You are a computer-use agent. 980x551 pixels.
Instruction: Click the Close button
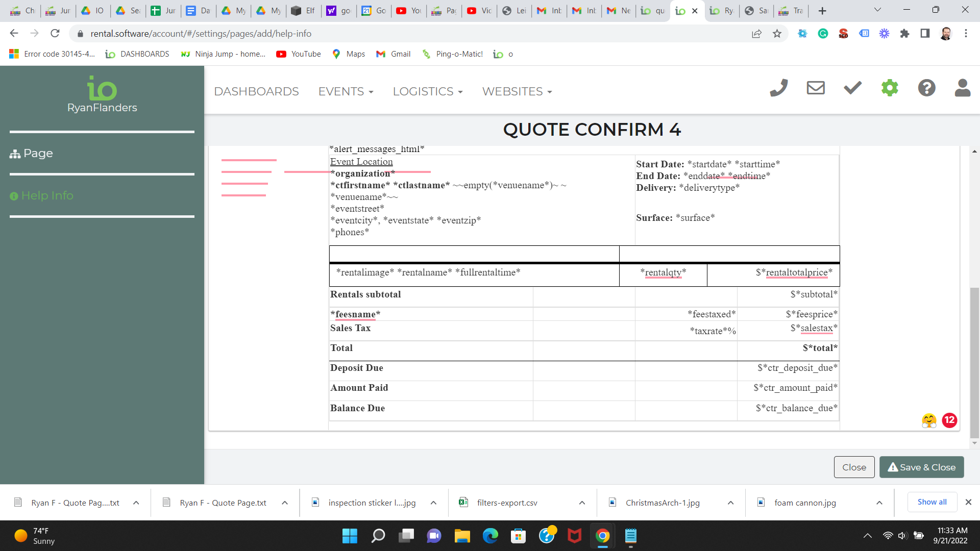click(854, 467)
